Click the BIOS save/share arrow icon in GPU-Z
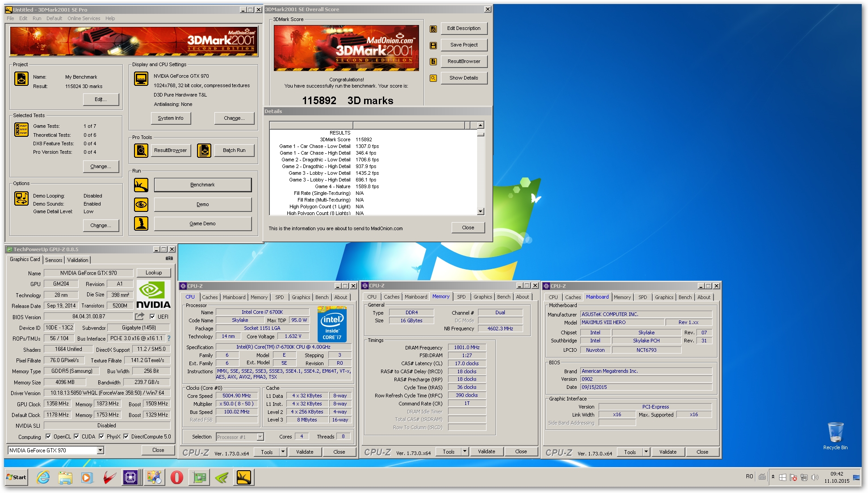868x493 pixels. [140, 316]
